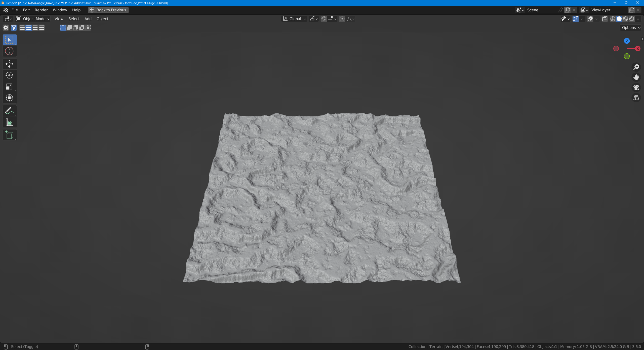The width and height of the screenshot is (644, 350).
Task: Expand the Options dropdown
Action: coord(631,28)
